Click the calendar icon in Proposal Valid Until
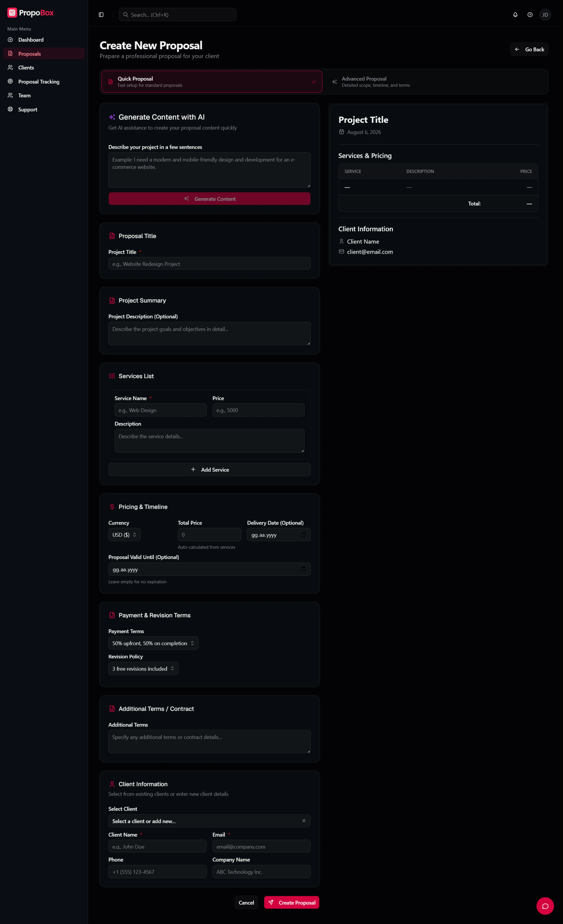This screenshot has height=924, width=563. 303,569
